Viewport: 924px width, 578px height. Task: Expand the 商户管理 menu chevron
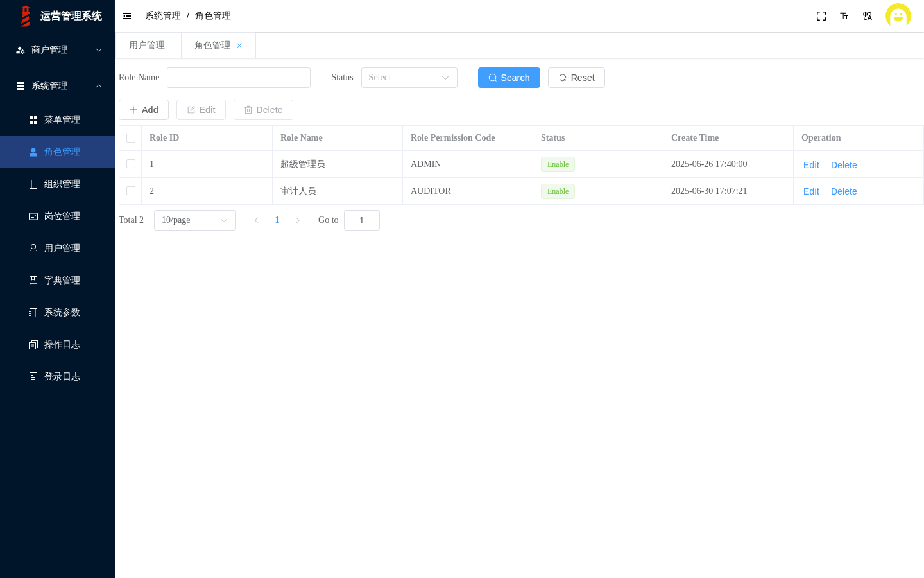tap(99, 50)
